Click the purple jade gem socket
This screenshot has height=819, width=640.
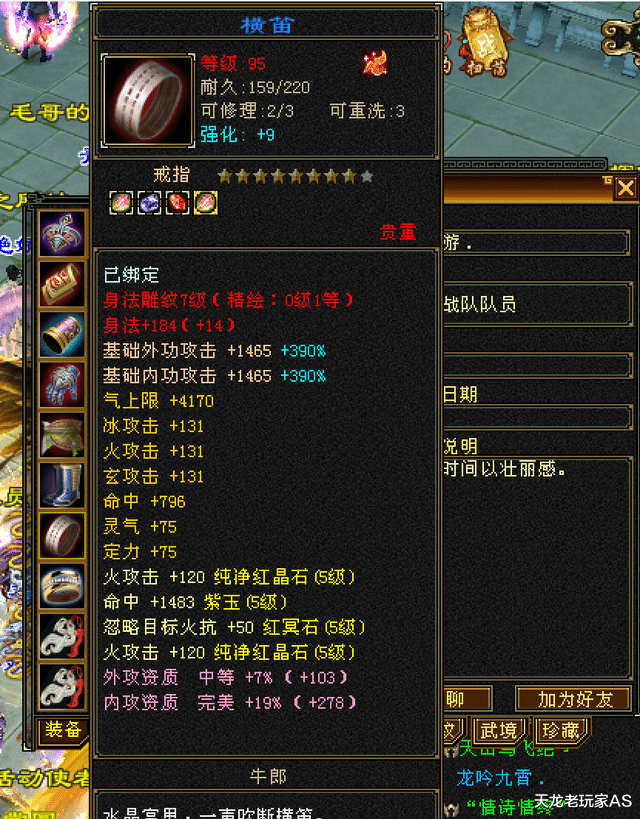coord(149,203)
